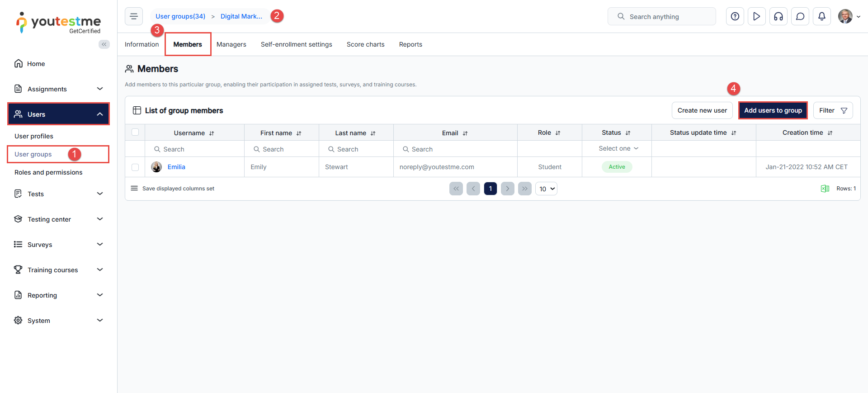Screen dimensions: 868x393
Task: Click the help question mark icon
Action: pyautogui.click(x=735, y=17)
